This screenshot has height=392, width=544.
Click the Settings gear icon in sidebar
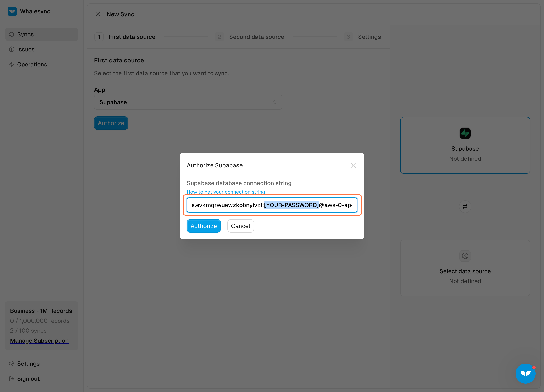coord(12,363)
